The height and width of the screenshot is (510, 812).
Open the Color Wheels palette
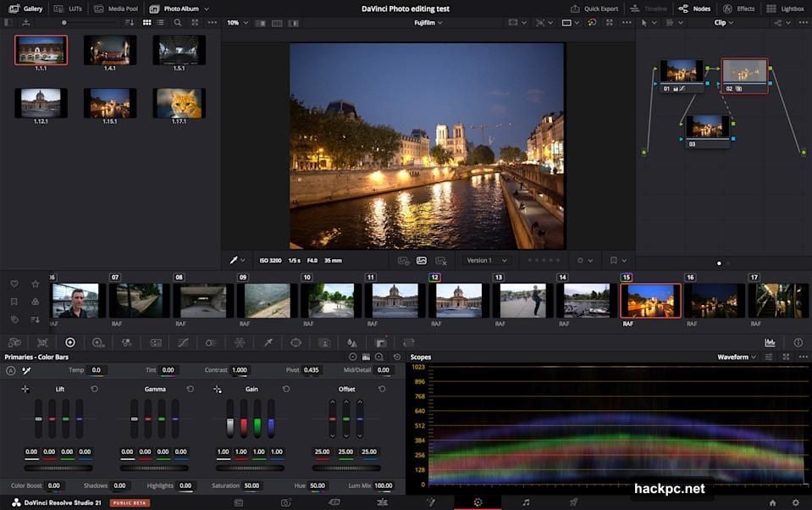70,342
